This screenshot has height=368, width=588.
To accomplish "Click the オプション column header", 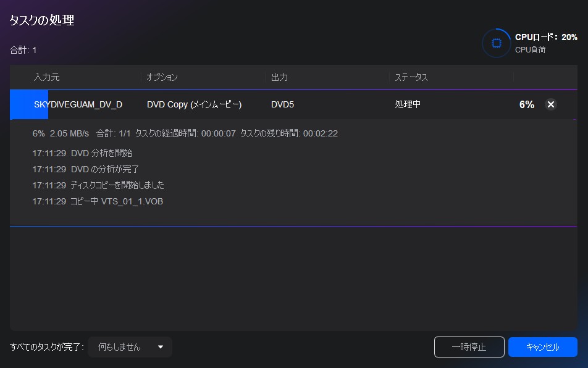I will coord(162,77).
